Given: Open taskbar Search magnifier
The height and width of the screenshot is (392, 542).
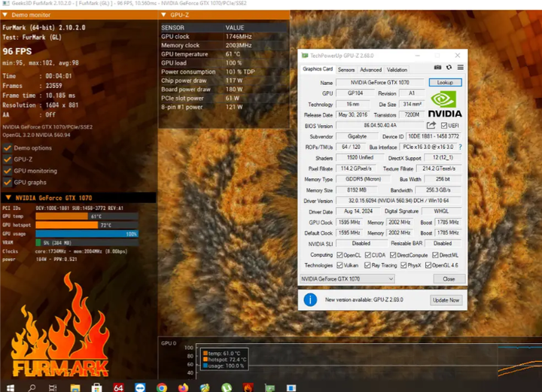Looking at the screenshot, I should point(32,387).
